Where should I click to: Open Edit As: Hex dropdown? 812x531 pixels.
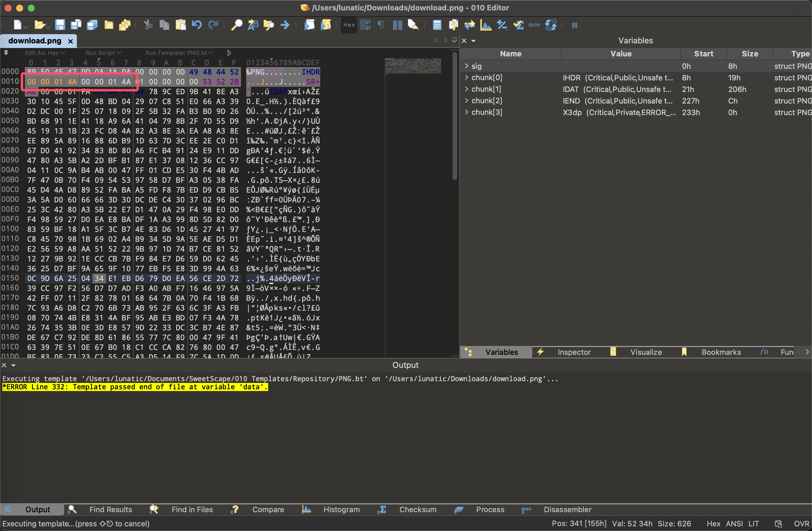(x=45, y=53)
